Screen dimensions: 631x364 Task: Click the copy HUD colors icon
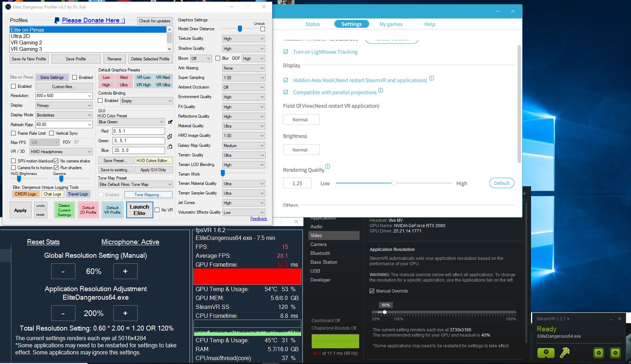[170, 136]
